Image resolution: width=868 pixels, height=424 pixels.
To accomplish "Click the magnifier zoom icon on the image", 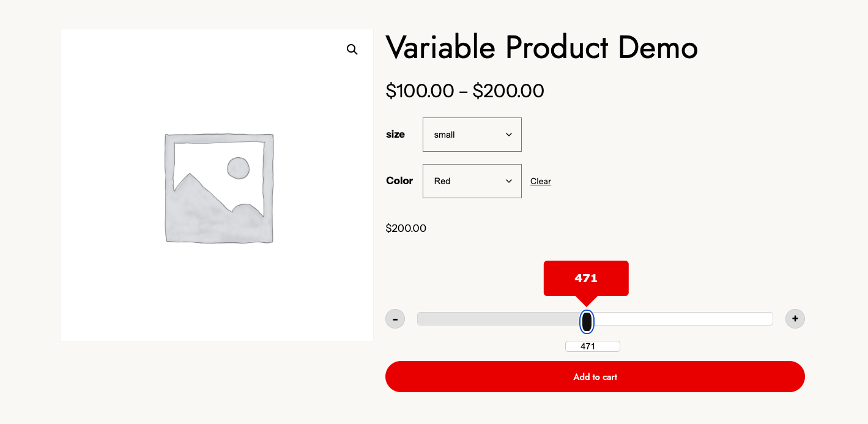I will point(352,50).
